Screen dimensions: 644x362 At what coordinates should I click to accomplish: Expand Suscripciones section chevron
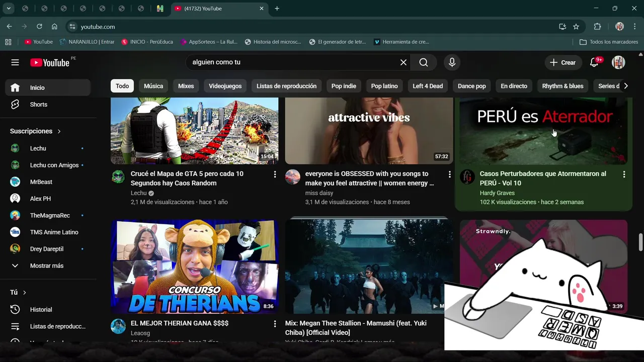59,131
